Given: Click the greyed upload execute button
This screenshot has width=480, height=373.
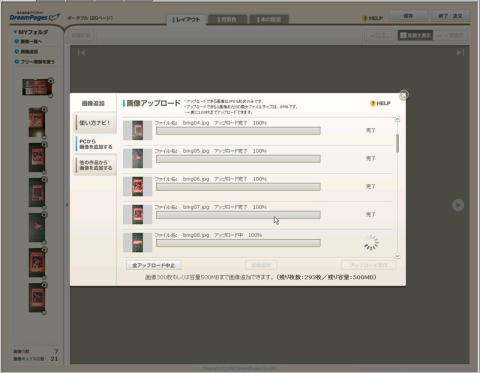Looking at the screenshot, I should [x=368, y=265].
